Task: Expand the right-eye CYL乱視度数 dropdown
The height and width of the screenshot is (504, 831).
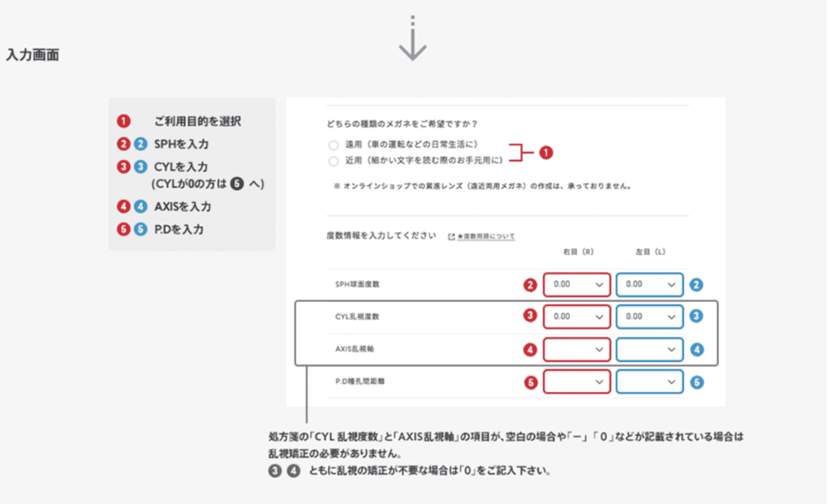Action: (x=577, y=317)
